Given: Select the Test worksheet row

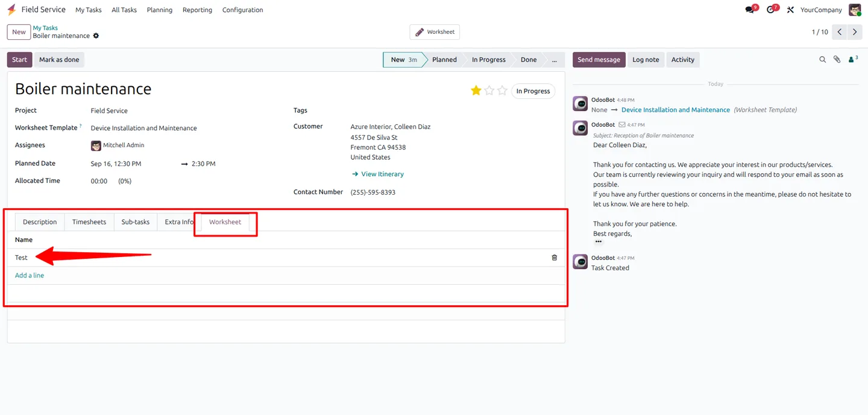Looking at the screenshot, I should (x=286, y=258).
